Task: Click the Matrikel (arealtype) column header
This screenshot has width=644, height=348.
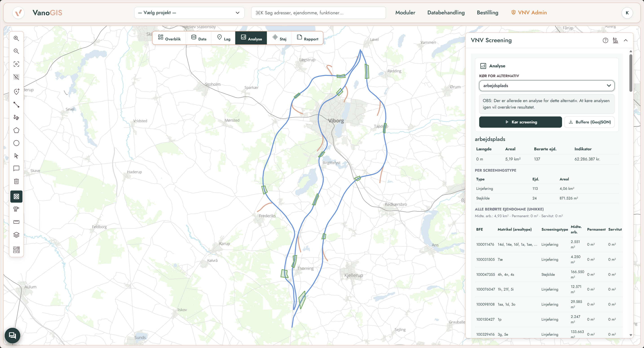Action: (x=514, y=229)
